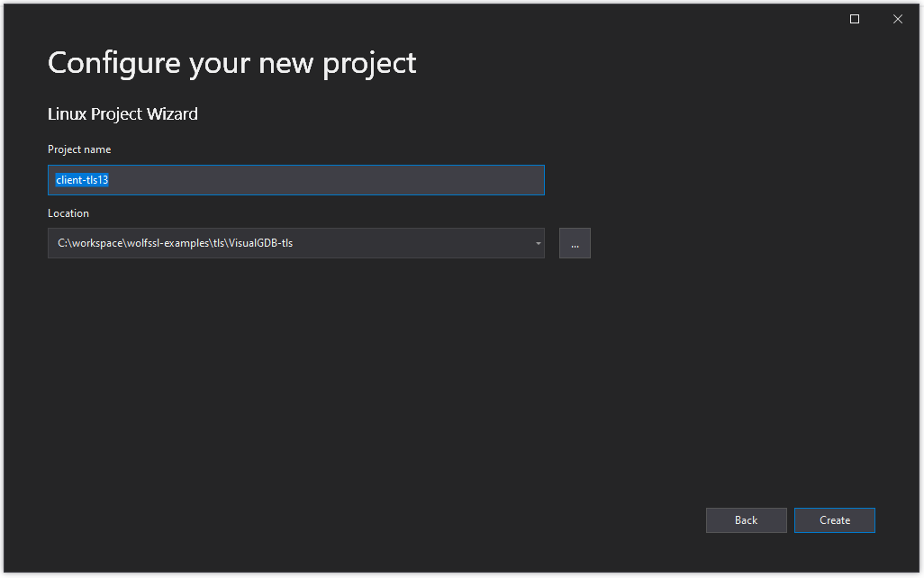Expand the Location history list
Screen dimensions: 924x578
[x=538, y=243]
